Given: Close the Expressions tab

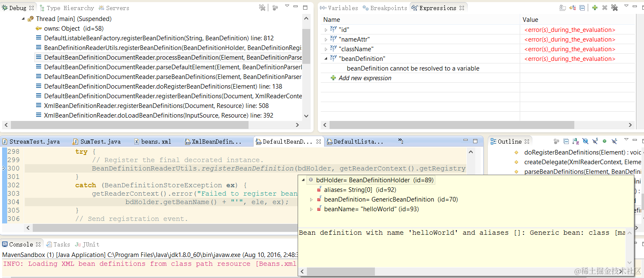Looking at the screenshot, I should coord(462,8).
